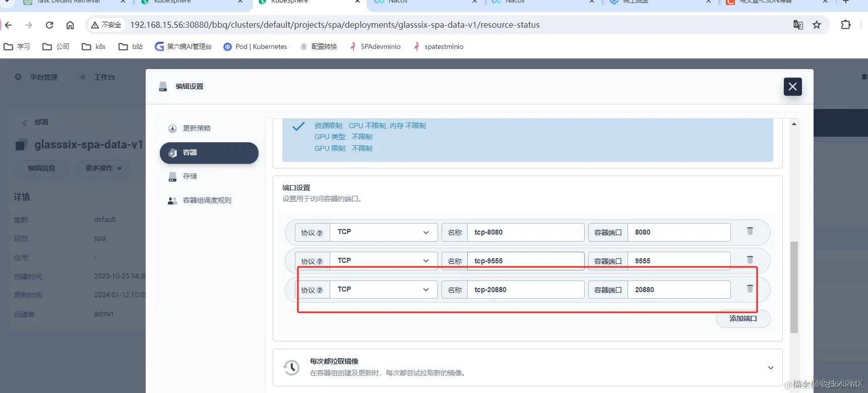Image resolution: width=868 pixels, height=393 pixels.
Task: Open the browser home page
Action: 70,25
